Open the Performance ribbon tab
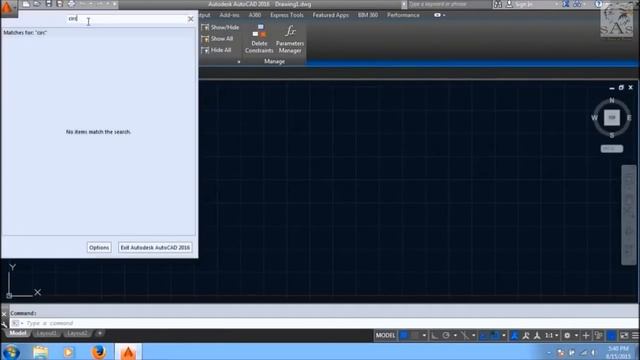Viewport: 640px width, 360px height. click(403, 15)
